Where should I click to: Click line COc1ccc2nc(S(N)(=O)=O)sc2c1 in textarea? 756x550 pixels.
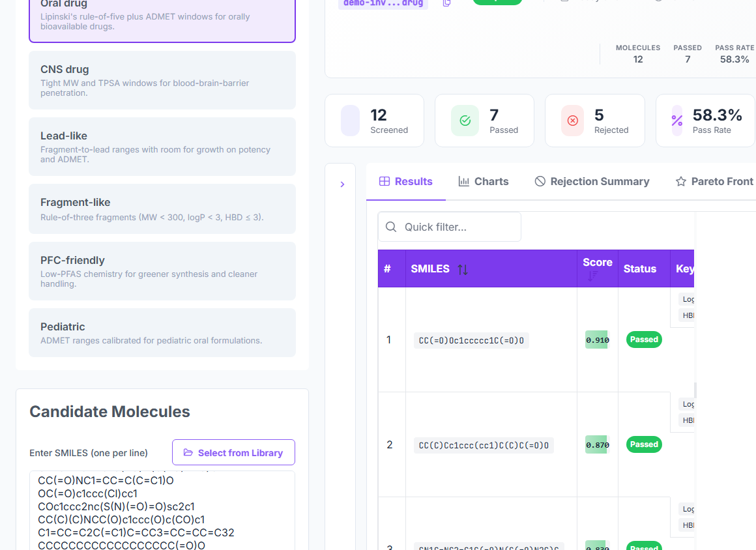tap(116, 506)
